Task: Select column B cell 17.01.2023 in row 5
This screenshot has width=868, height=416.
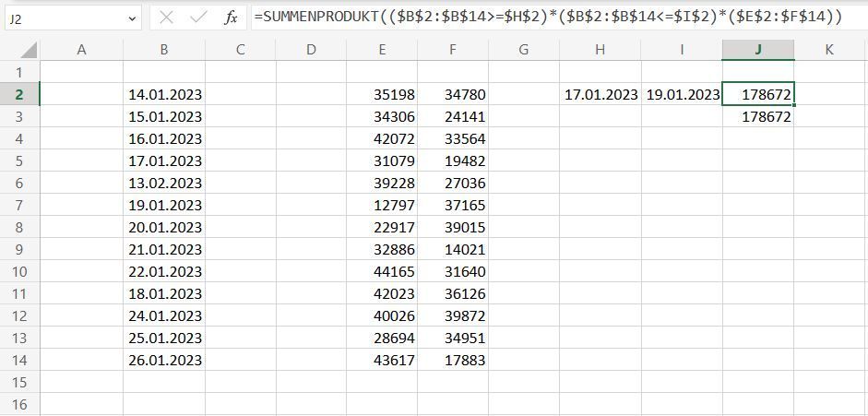Action: [164, 161]
